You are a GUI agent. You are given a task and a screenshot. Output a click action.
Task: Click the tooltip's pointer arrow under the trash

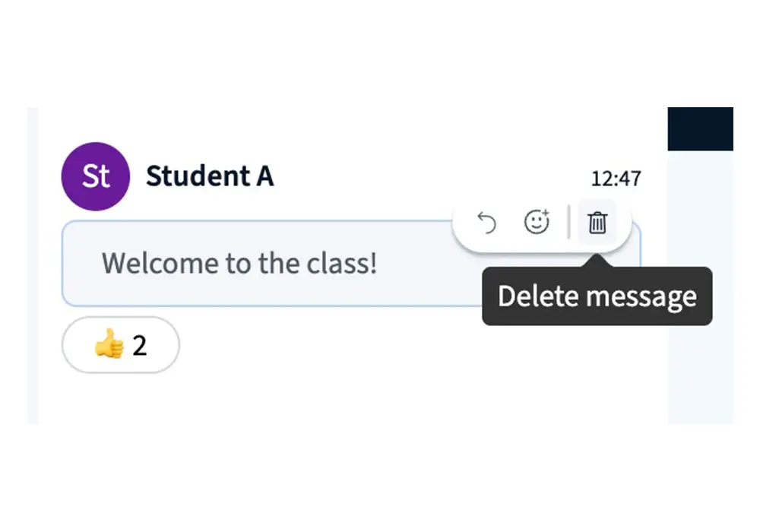[597, 261]
